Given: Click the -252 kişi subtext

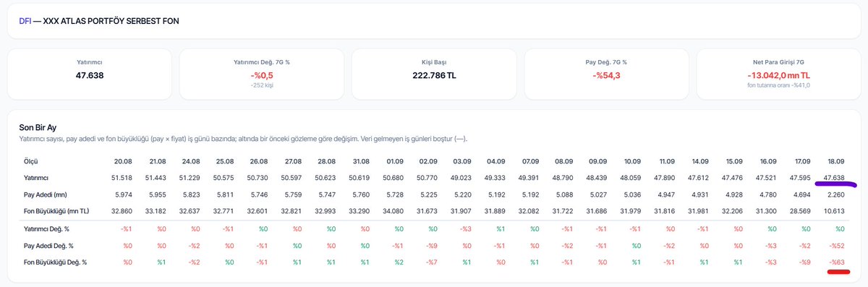Looking at the screenshot, I should (261, 85).
